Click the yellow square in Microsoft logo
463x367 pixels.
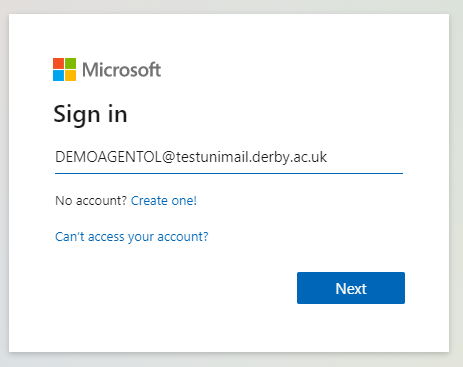pyautogui.click(x=70, y=76)
